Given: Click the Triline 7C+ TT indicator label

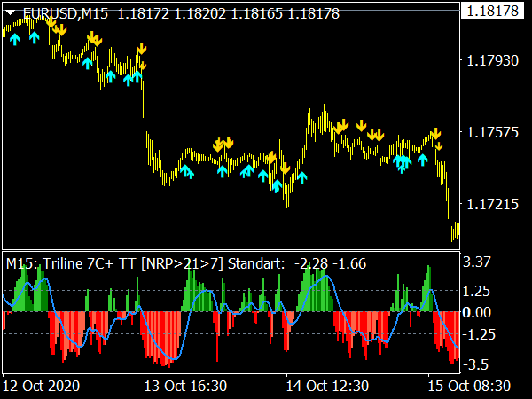Looking at the screenshot, I should 145,263.
